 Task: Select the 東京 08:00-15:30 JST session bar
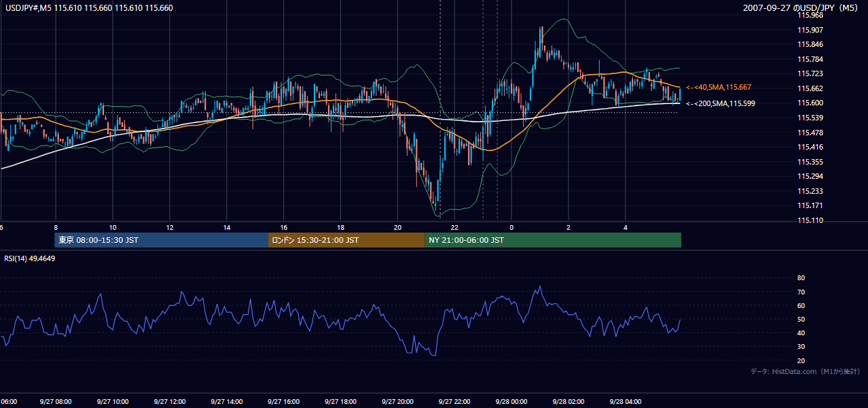pos(162,240)
